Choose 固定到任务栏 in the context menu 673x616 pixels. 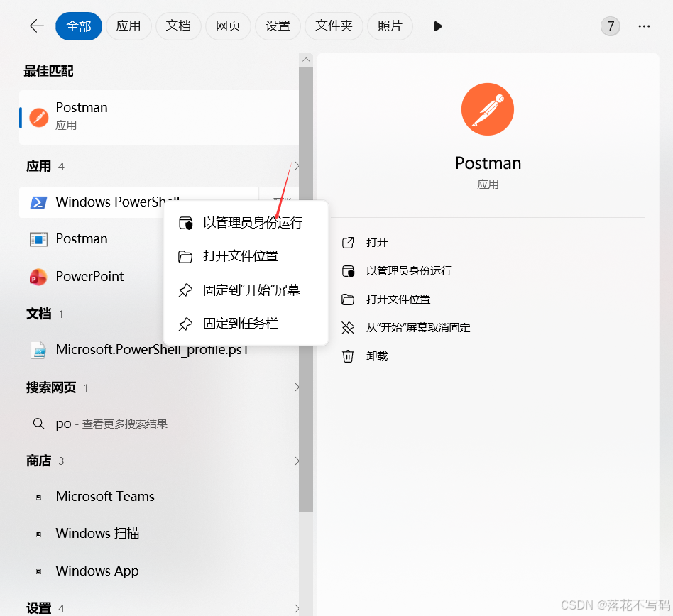(246, 324)
